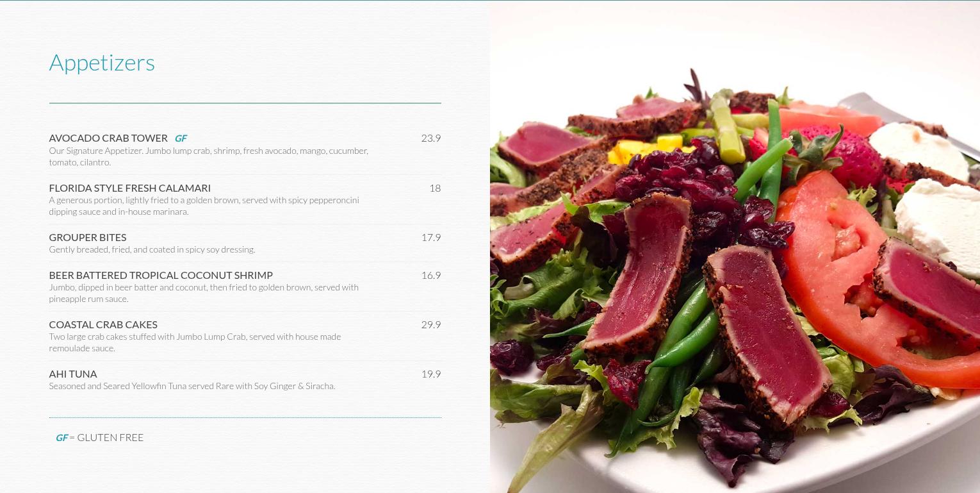Click the seared tuna salad photo

click(x=735, y=247)
